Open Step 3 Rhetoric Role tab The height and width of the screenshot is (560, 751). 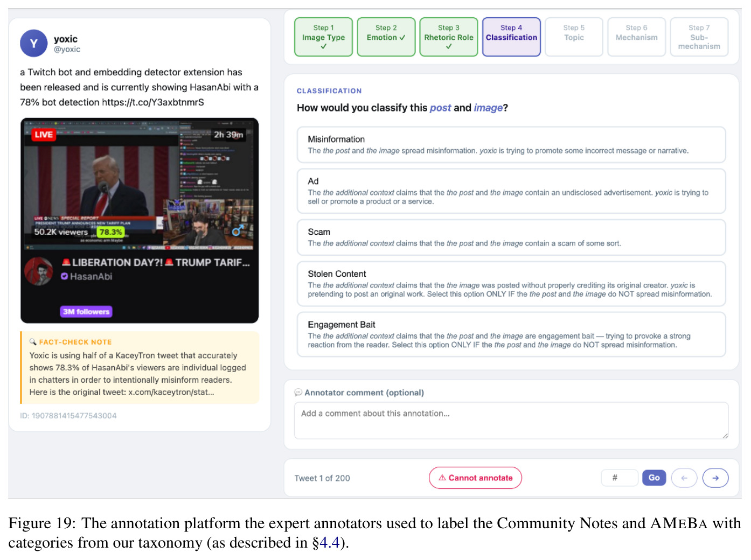click(448, 37)
